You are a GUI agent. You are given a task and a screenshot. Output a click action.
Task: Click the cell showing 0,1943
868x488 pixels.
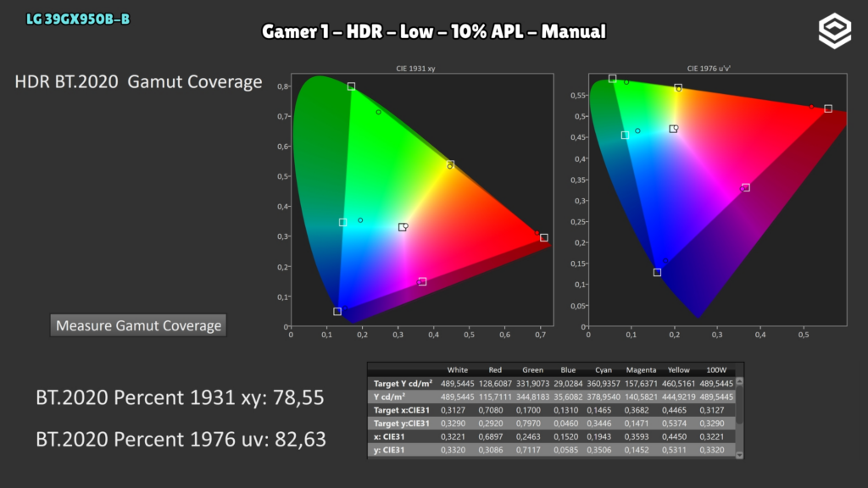pyautogui.click(x=599, y=436)
